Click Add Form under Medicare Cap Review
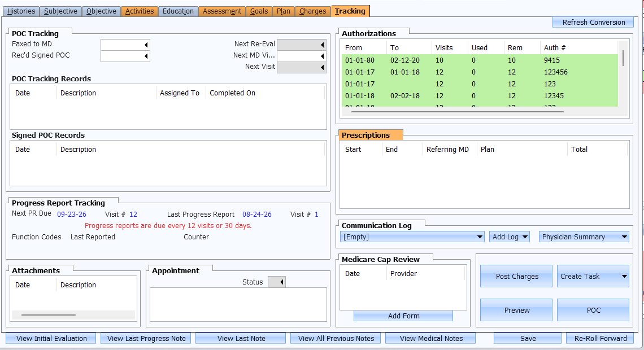Image resolution: width=644 pixels, height=350 pixels. (x=403, y=316)
